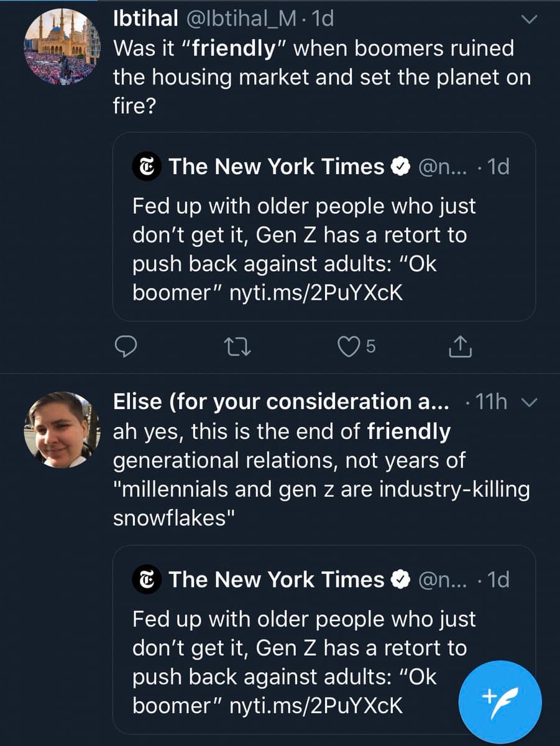Open the @Ibtihal_M handle
The width and height of the screenshot is (560, 746).
(x=244, y=19)
